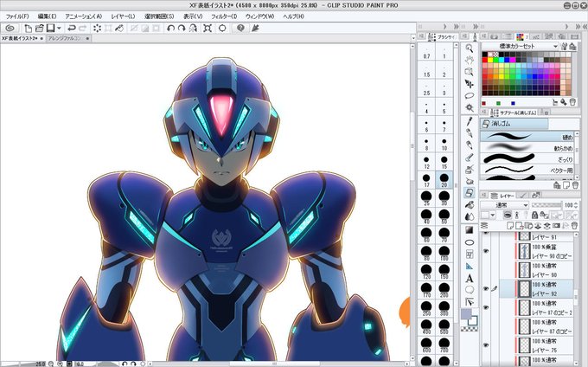Toggle clip to layer below icon
This screenshot has width=588, height=367.
507,215
